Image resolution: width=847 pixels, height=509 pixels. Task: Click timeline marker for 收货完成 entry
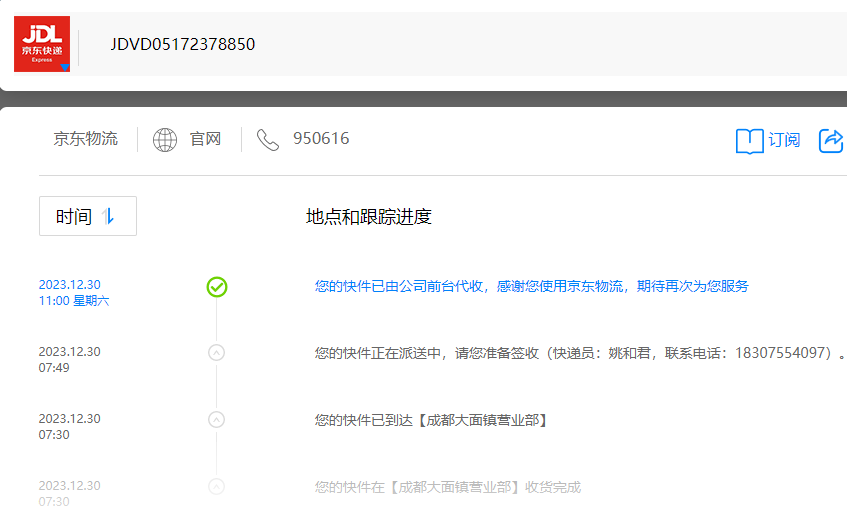pyautogui.click(x=217, y=487)
